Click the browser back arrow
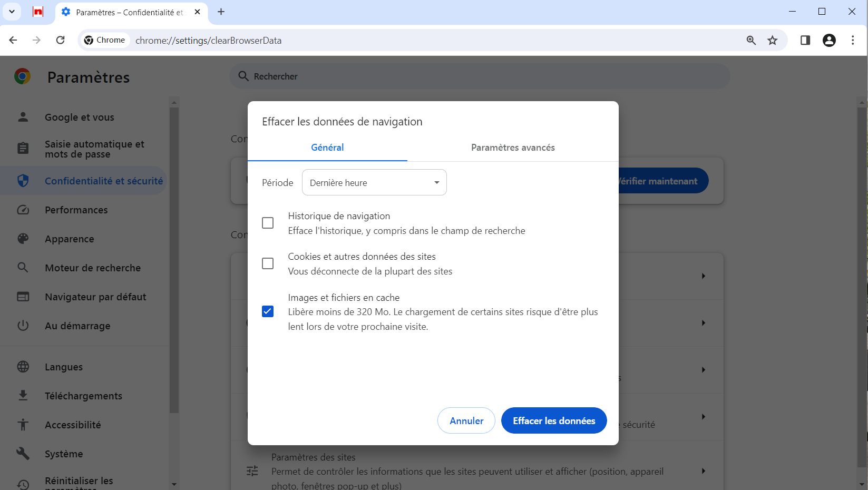The width and height of the screenshot is (868, 490). 13,40
